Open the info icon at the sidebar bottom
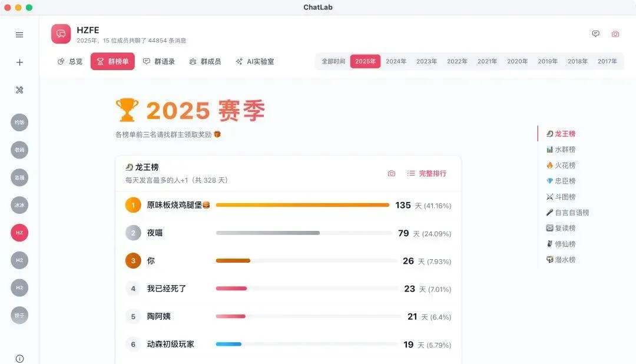The height and width of the screenshot is (364, 636). pos(19,359)
